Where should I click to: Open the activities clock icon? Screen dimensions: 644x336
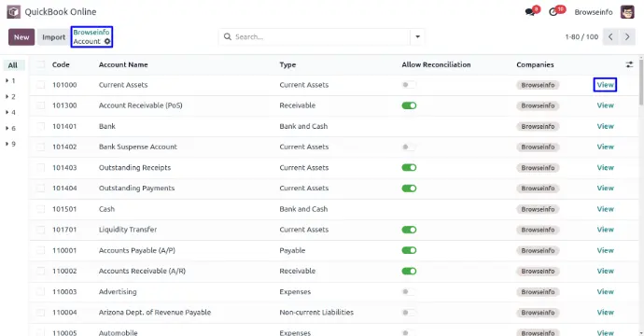[553, 12]
